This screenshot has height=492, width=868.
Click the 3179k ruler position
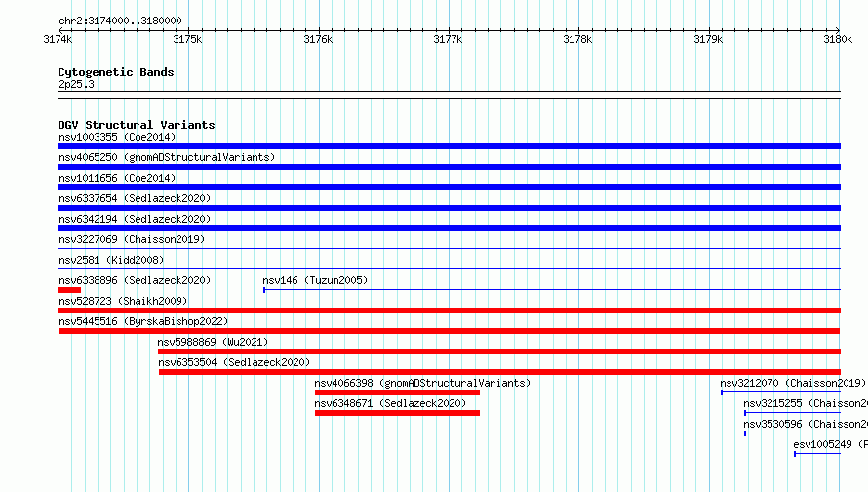click(708, 39)
